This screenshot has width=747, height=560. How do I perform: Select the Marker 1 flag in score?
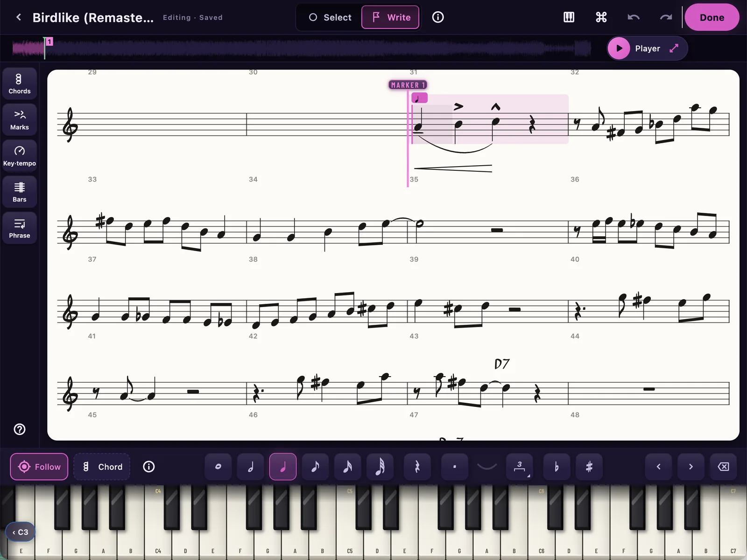[x=408, y=85]
